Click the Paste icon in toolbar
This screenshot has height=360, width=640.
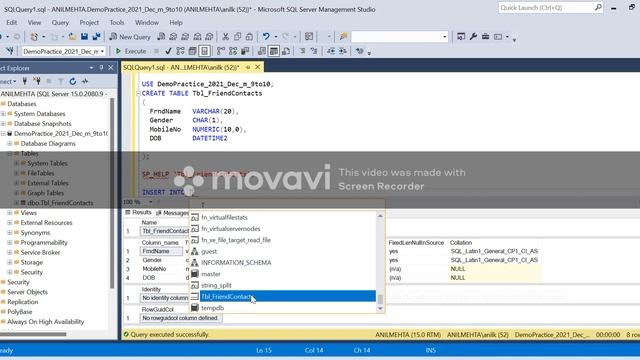coord(249,37)
